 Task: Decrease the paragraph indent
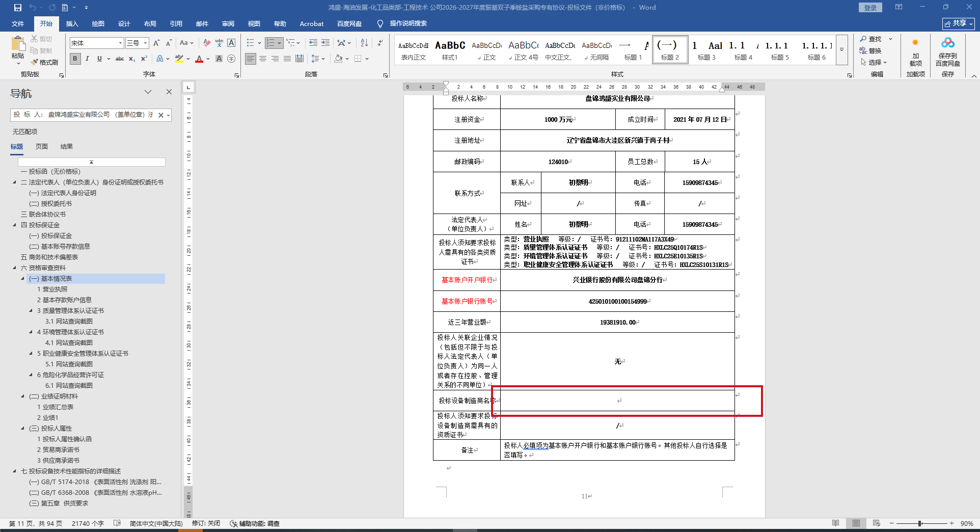pos(313,43)
